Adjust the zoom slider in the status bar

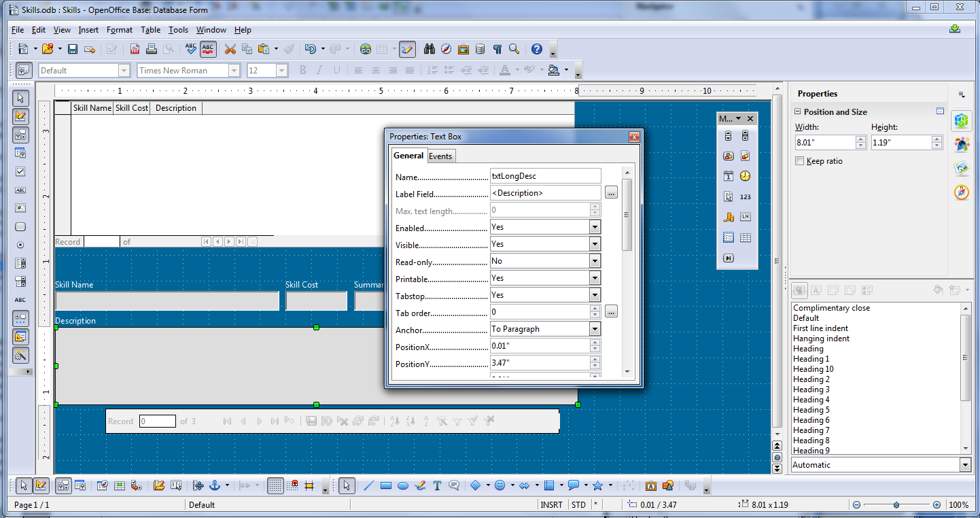click(896, 505)
